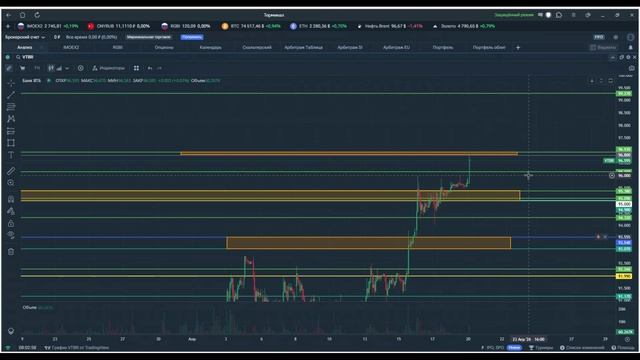
Task: Open the Help link in status bar
Action: click(x=623, y=348)
